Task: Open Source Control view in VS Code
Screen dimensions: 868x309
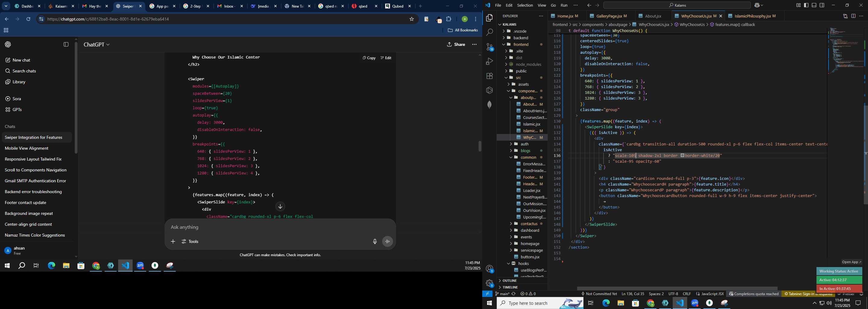Action: [489, 47]
